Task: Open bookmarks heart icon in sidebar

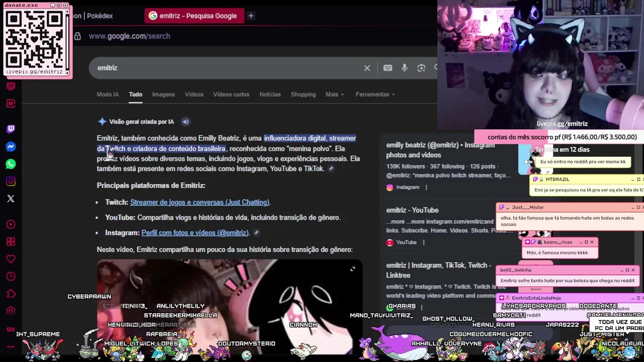Action: (x=11, y=259)
